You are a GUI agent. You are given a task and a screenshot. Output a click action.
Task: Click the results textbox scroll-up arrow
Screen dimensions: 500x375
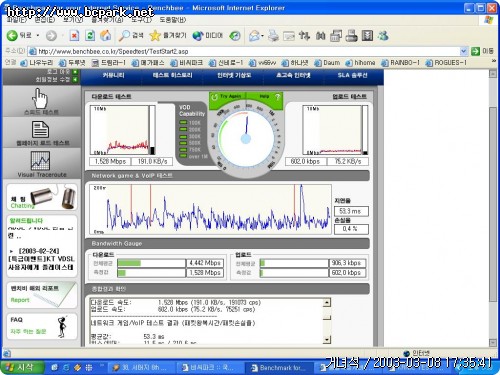(x=327, y=303)
